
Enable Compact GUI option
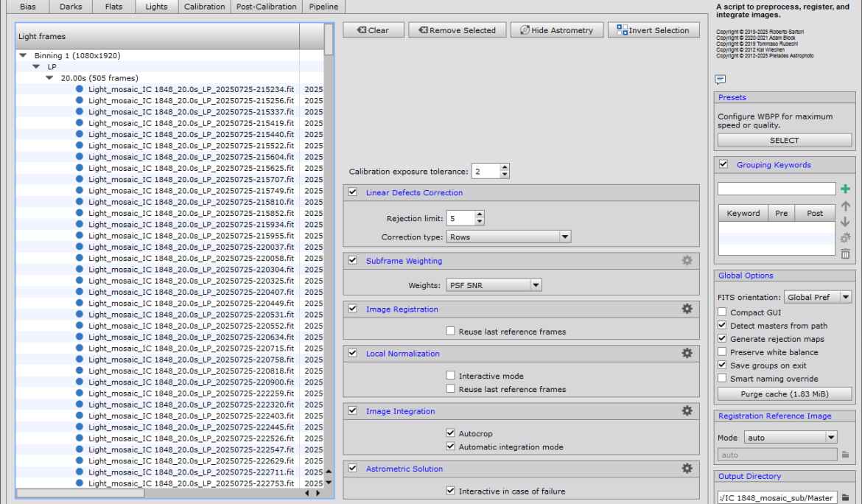point(722,312)
